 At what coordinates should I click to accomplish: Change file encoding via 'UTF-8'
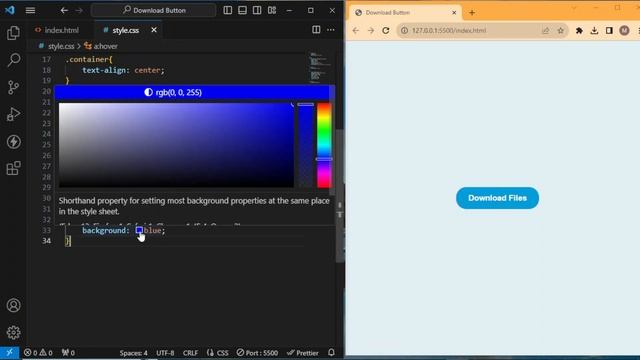pos(165,353)
